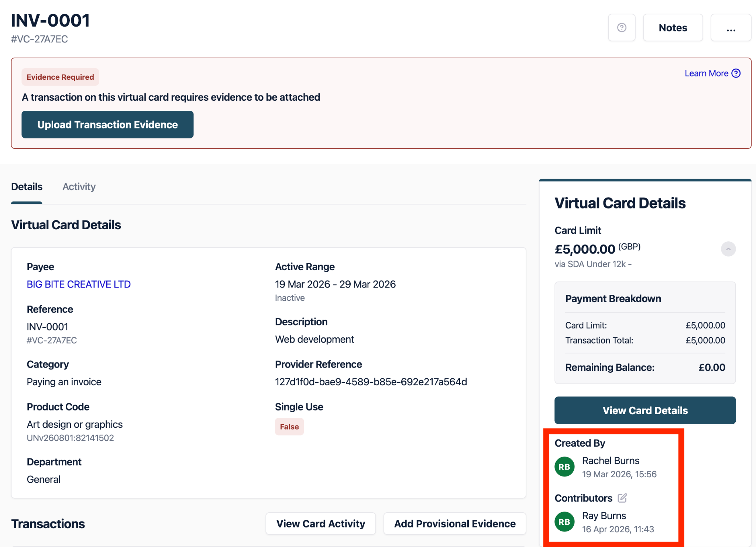This screenshot has width=756, height=547.
Task: Open the Notes panel
Action: (x=673, y=28)
